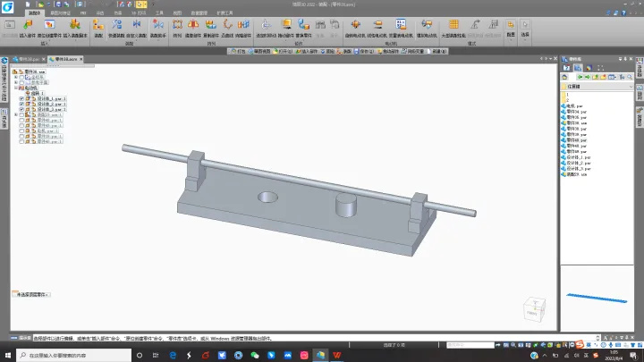Select the 装配 (Assemble) tool icon
Screen dimensions: 644x362
tap(98, 29)
